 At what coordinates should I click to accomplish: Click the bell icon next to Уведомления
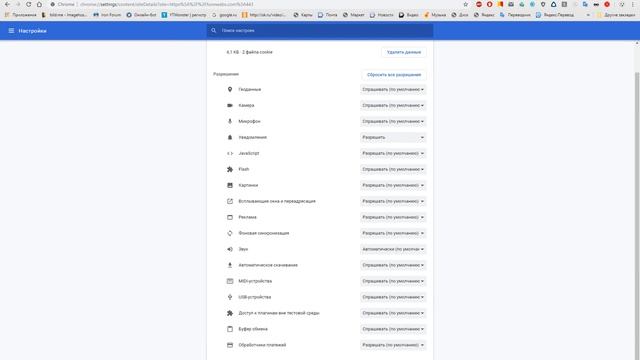tap(230, 137)
